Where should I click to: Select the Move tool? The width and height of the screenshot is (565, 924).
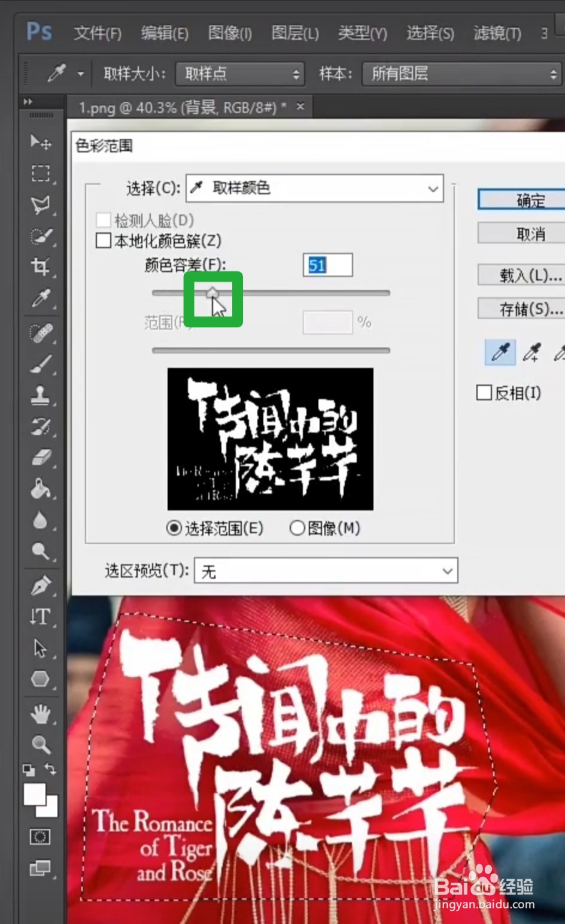(x=41, y=142)
